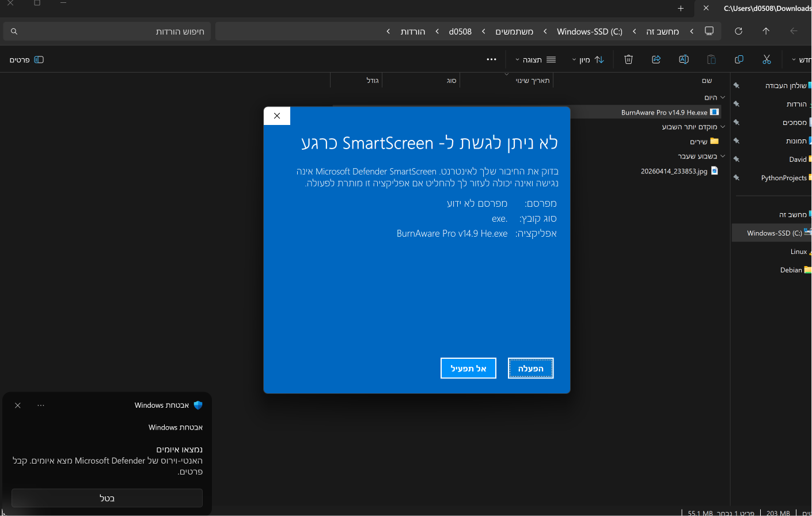
Task: Click the trash Delete icon
Action: [x=628, y=59]
